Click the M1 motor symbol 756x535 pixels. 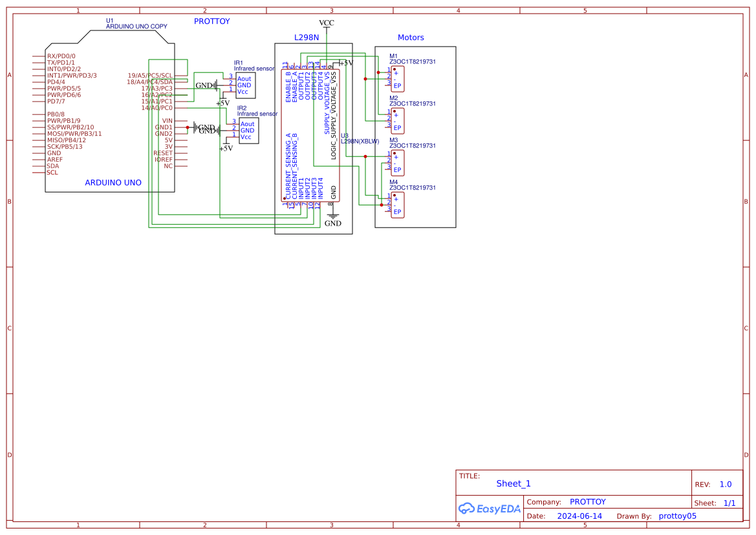[x=398, y=79]
